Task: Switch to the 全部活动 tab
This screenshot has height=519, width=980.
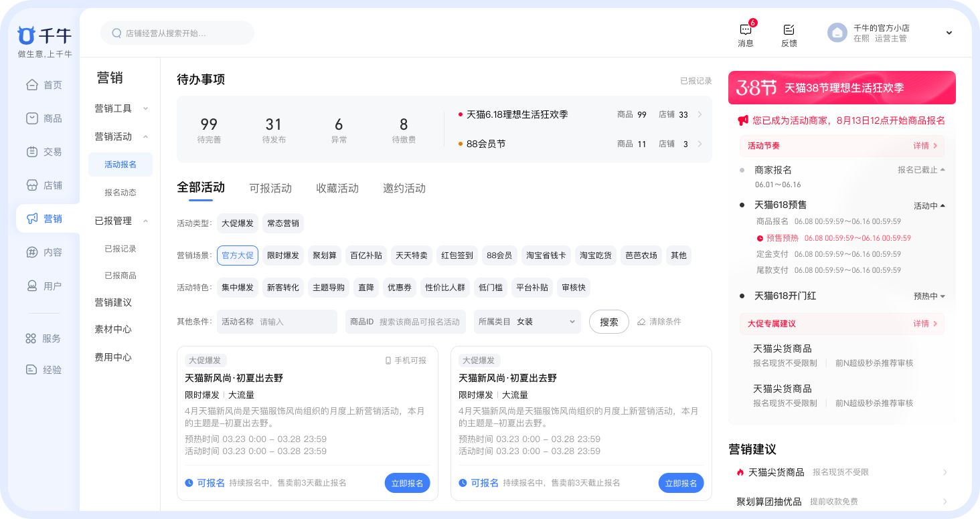Action: [201, 187]
